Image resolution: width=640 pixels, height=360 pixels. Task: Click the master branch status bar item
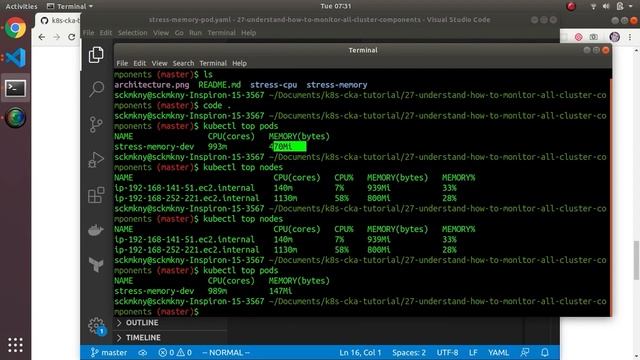(109, 353)
